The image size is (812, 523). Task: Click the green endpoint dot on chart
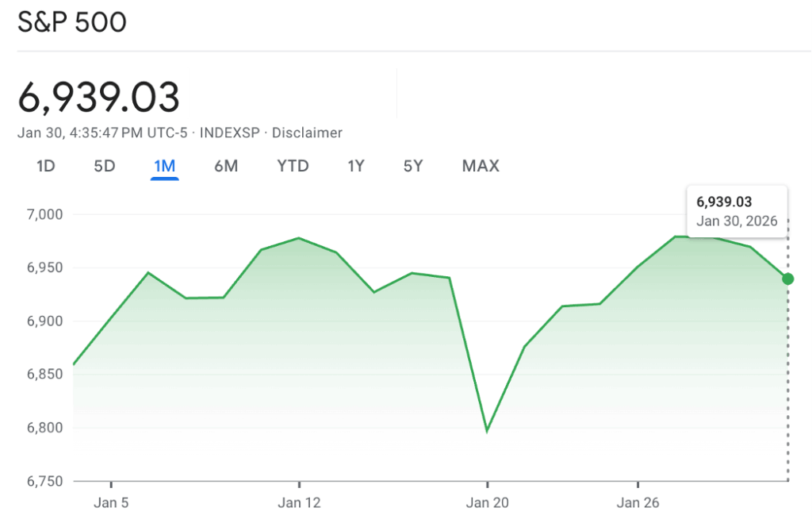click(787, 279)
